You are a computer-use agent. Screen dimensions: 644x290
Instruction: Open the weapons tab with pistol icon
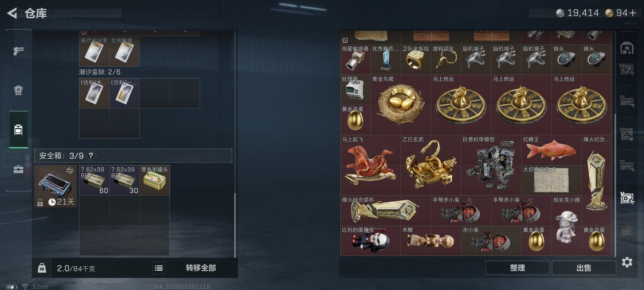(x=19, y=51)
